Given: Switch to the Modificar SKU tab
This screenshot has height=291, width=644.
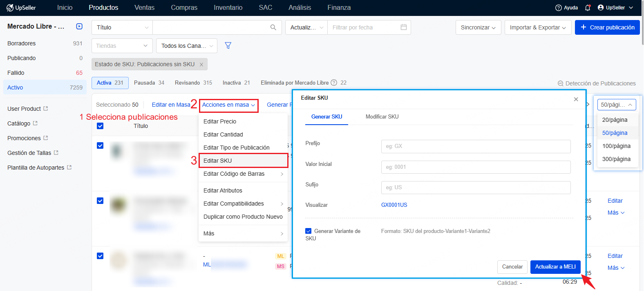Looking at the screenshot, I should pos(382,116).
